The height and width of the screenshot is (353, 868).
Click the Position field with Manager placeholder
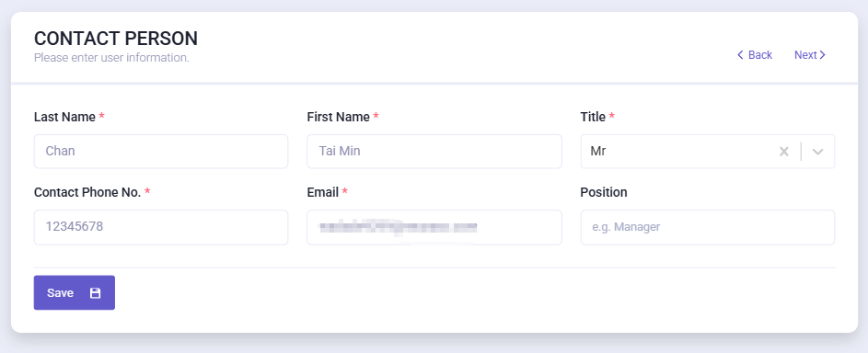(x=708, y=227)
